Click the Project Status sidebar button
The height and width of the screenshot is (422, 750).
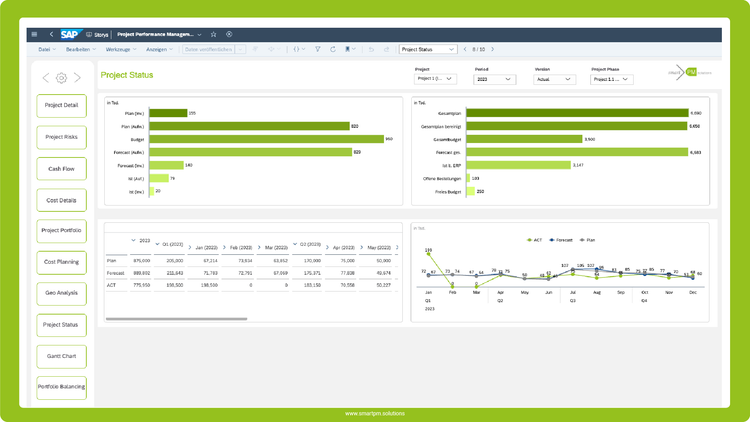click(61, 325)
